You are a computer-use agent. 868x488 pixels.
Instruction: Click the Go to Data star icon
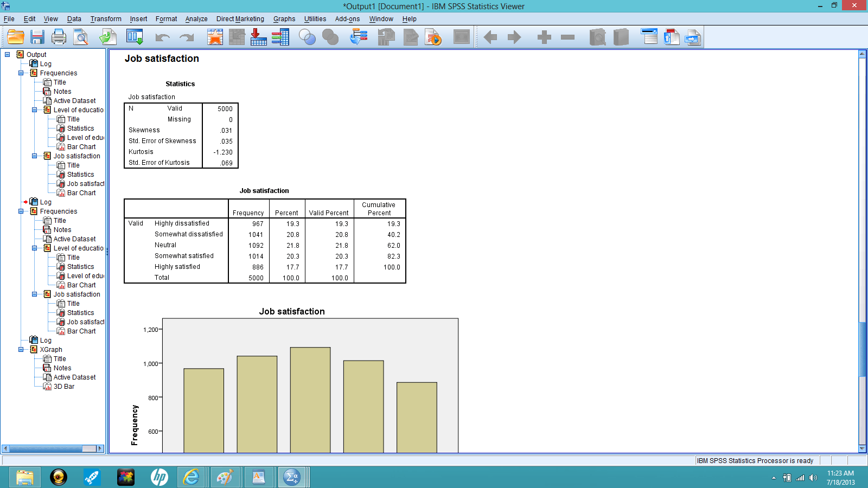tap(215, 37)
